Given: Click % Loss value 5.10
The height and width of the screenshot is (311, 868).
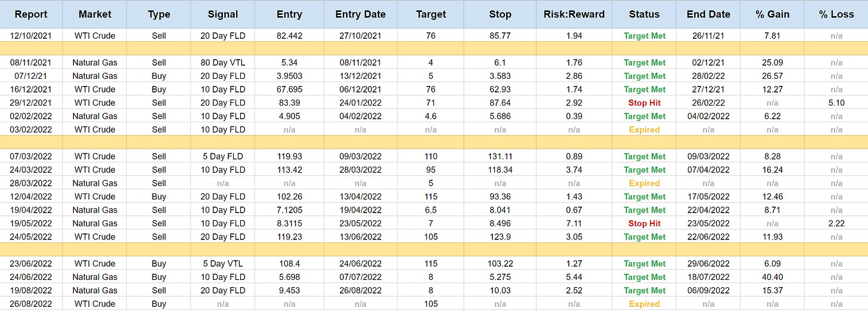Looking at the screenshot, I should pyautogui.click(x=836, y=103).
